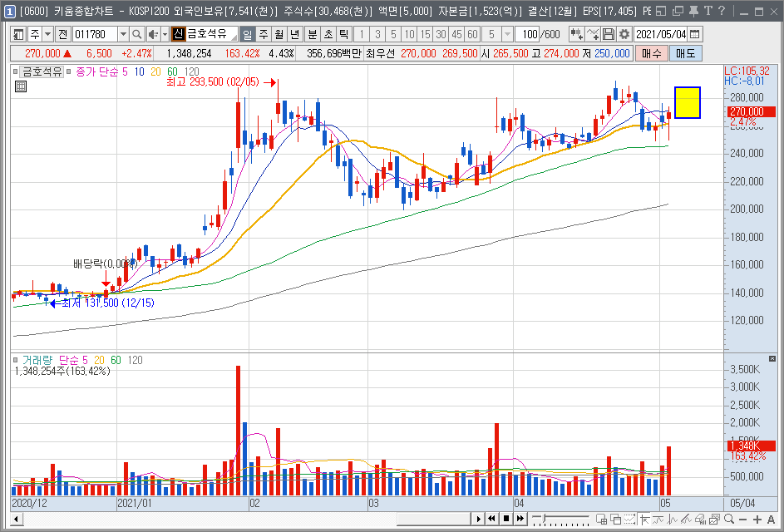Click the window layout icon in title bar
The width and height of the screenshot is (784, 532).
(661, 11)
